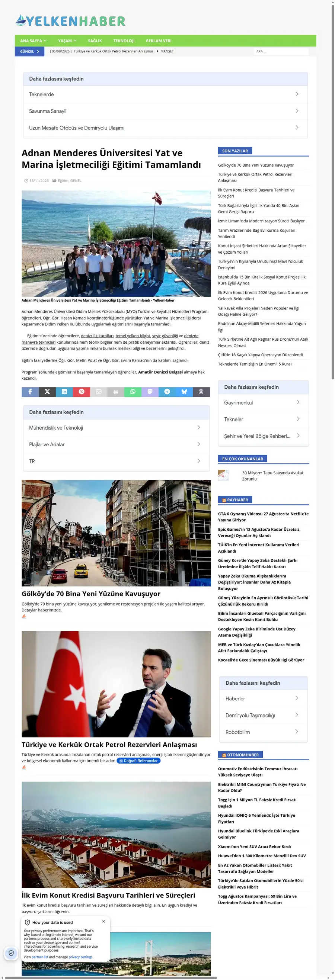Share article on Bluesky

pos(184,392)
